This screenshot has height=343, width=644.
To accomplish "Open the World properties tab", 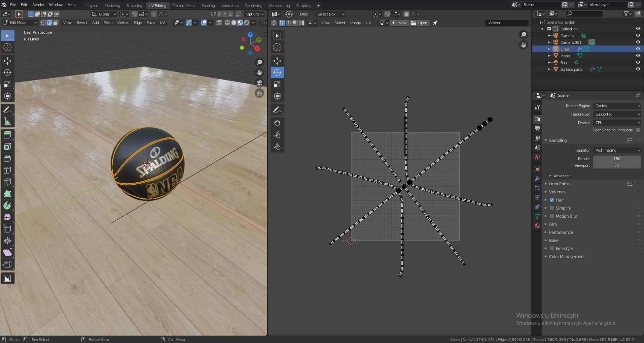I will [x=537, y=157].
